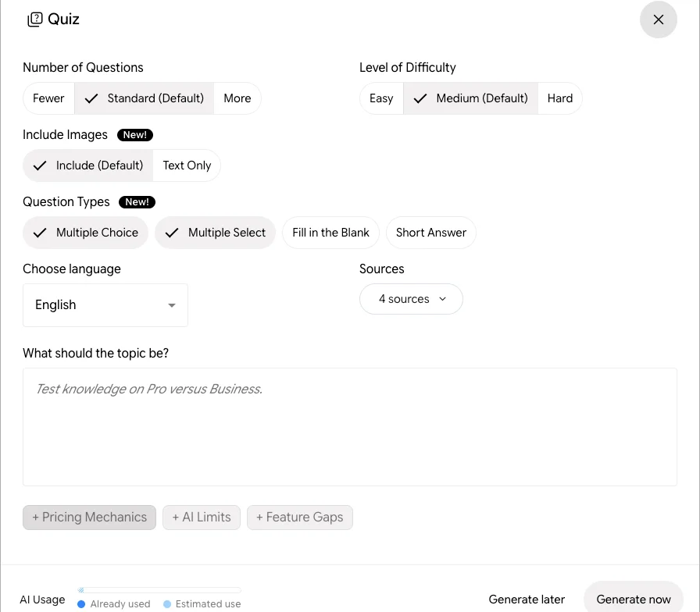Select Fewer number of questions
Screen dimensions: 700x612
click(x=48, y=98)
